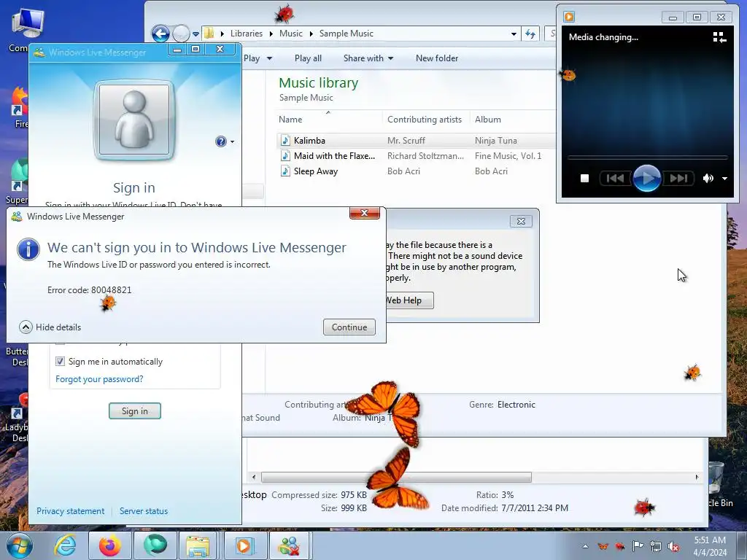This screenshot has width=747, height=560.
Task: Click the blue info icon in the error dialog
Action: (x=28, y=249)
